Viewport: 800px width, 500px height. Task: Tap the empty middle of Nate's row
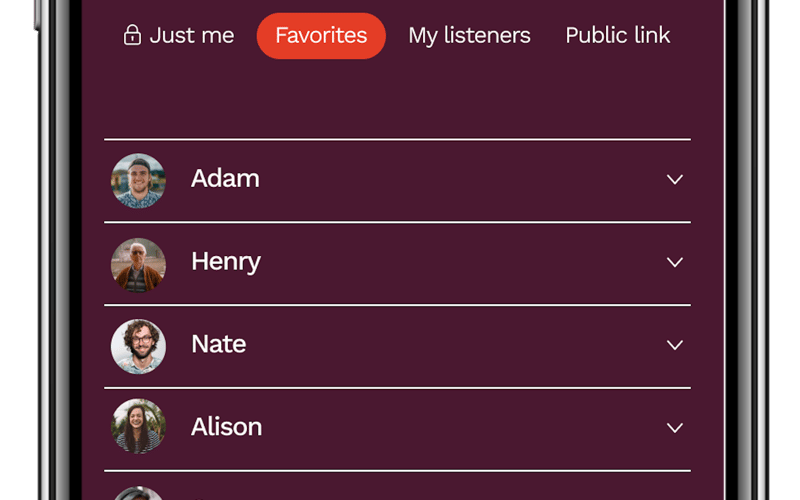(x=450, y=345)
